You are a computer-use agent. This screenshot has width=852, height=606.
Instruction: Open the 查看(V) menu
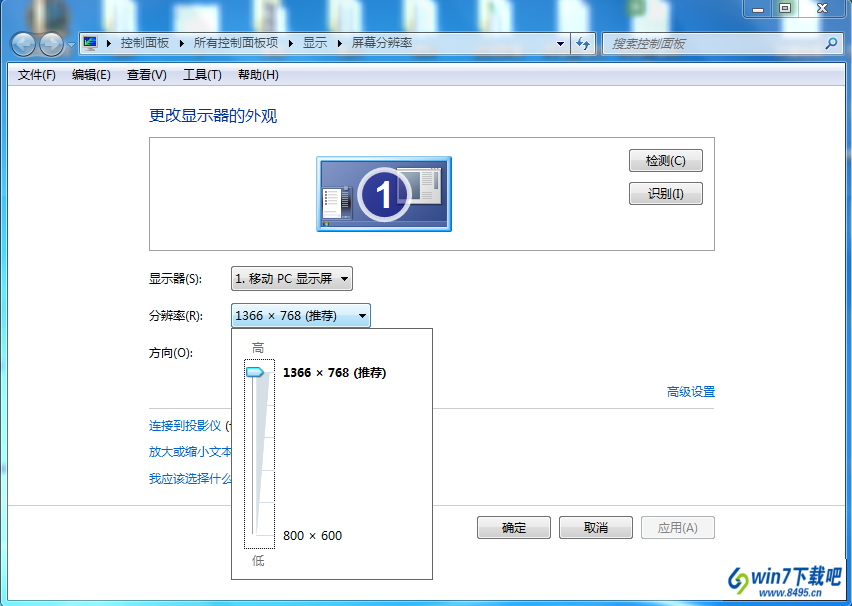click(x=147, y=75)
